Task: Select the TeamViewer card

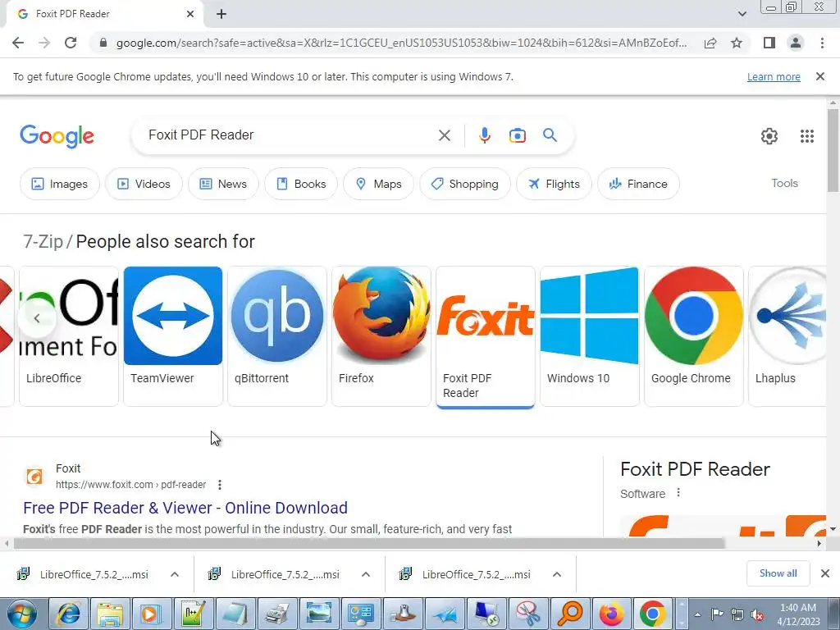Action: (x=172, y=336)
